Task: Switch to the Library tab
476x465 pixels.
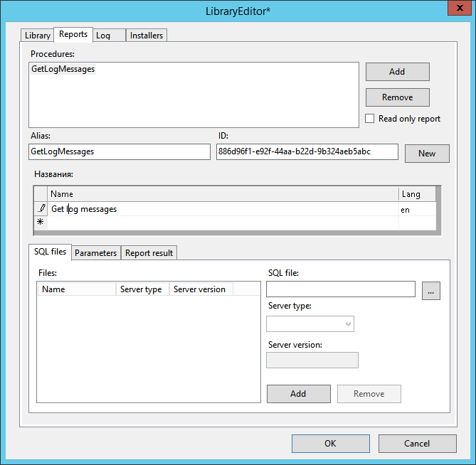Action: 37,35
